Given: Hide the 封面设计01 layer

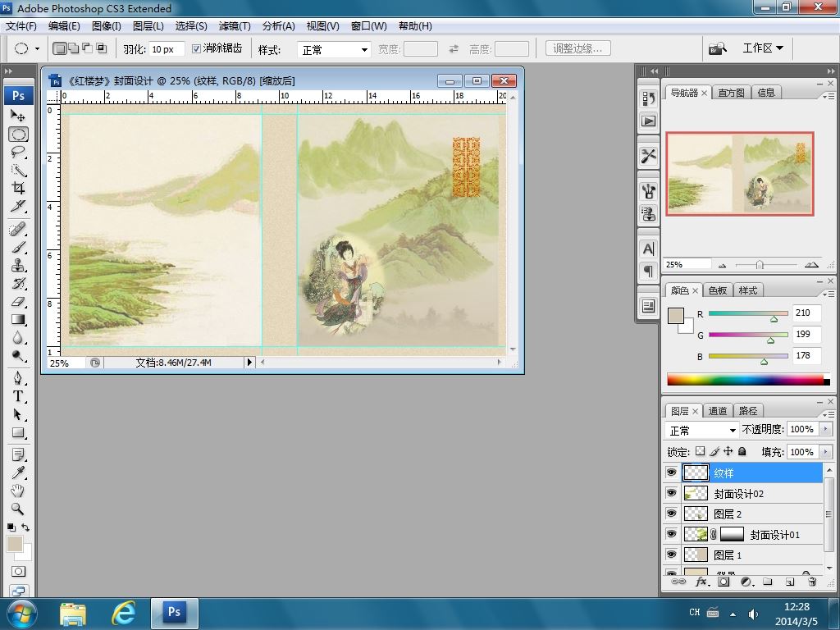Looking at the screenshot, I should [x=671, y=533].
